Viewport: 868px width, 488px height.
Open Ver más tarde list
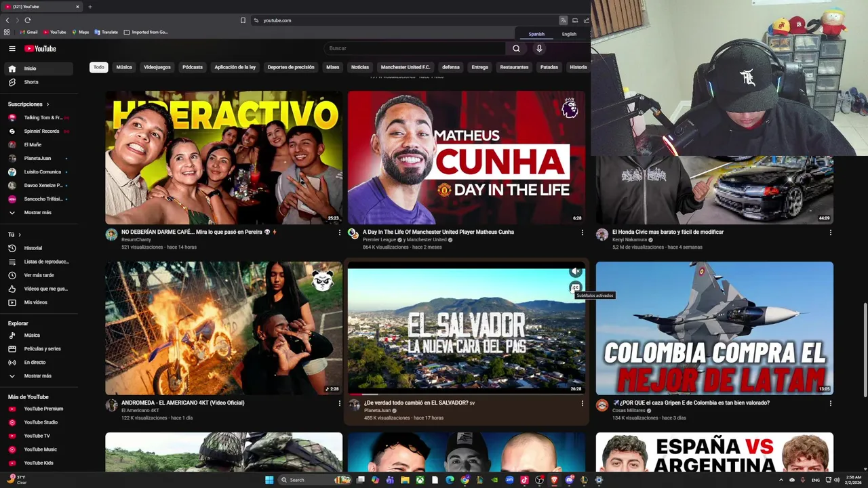39,275
